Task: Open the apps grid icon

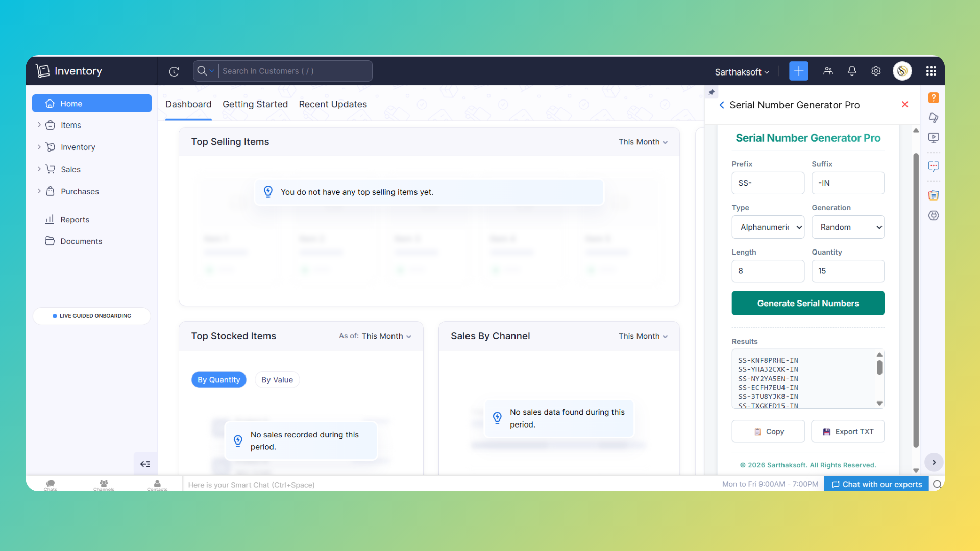Action: (x=931, y=71)
